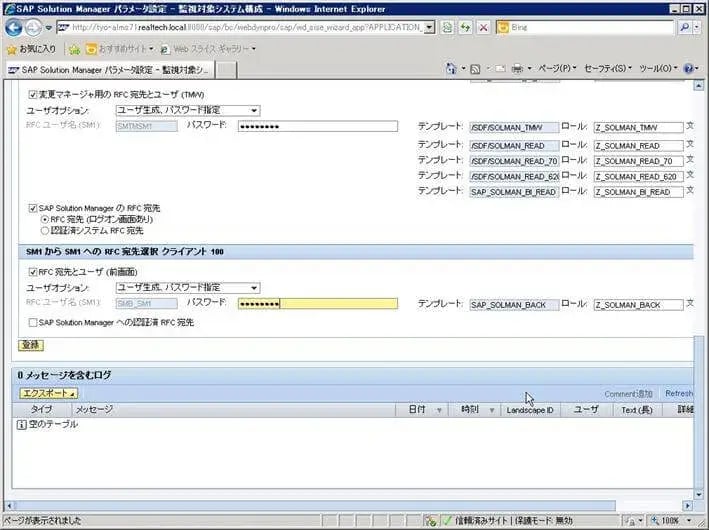The height and width of the screenshot is (530, 709).
Task: Open the search provider dropdown arrow
Action: pyautogui.click(x=697, y=28)
